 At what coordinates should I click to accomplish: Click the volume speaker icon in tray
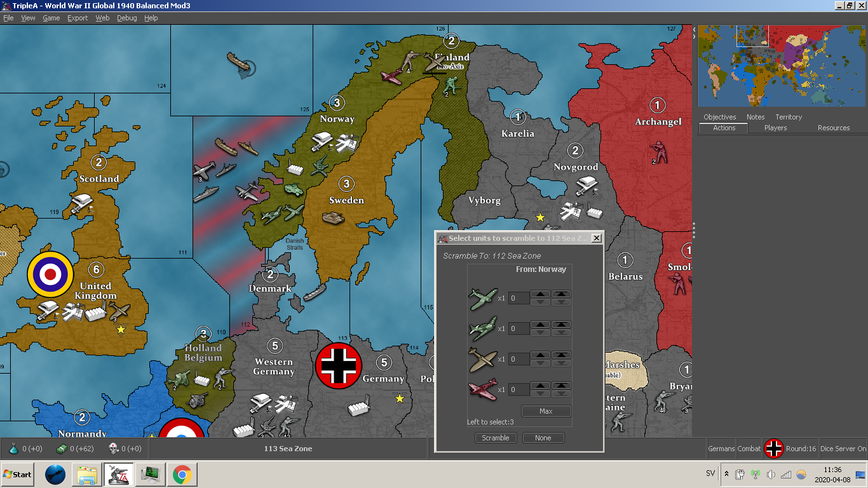[x=771, y=475]
